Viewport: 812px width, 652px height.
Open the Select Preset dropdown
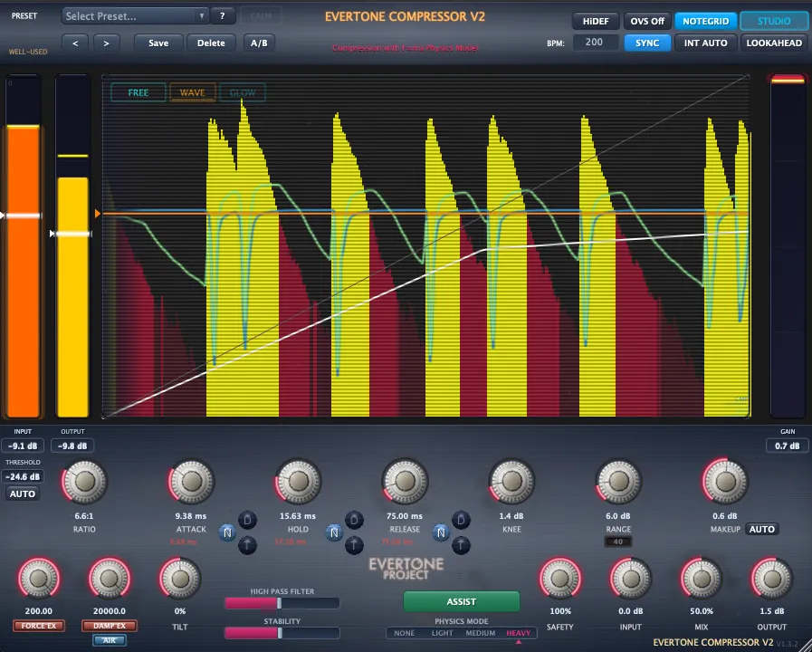point(135,16)
